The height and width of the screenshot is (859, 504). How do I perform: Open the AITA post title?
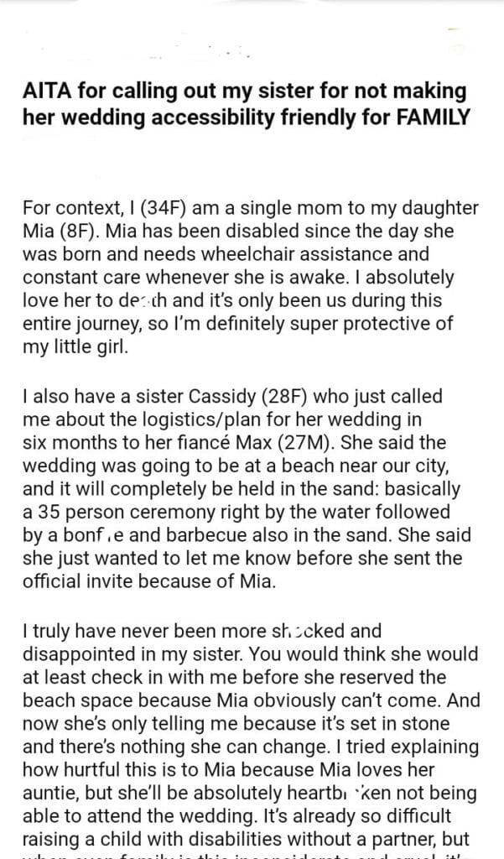244,104
